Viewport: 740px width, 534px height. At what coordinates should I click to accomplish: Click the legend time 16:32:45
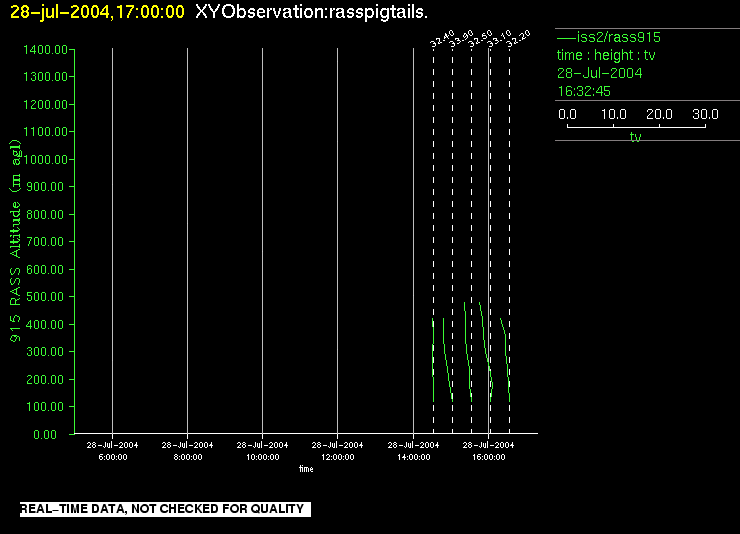pos(584,91)
